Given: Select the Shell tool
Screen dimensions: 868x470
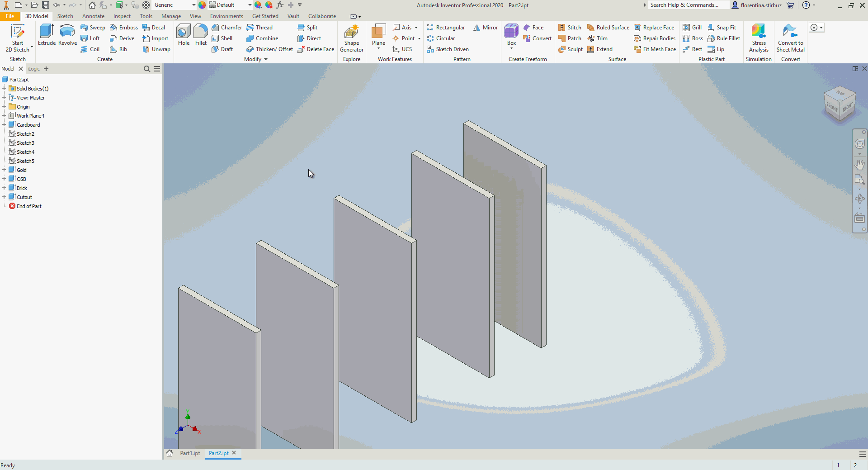Looking at the screenshot, I should (222, 38).
